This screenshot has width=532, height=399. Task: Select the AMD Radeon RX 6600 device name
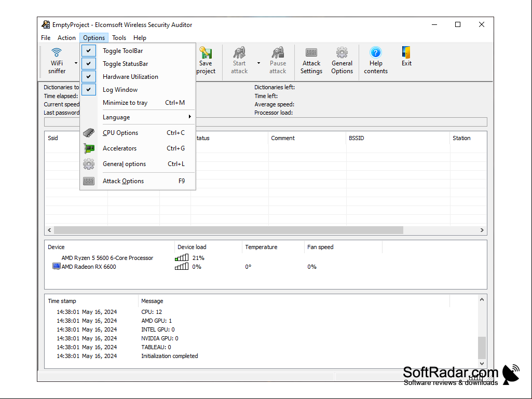pos(89,267)
